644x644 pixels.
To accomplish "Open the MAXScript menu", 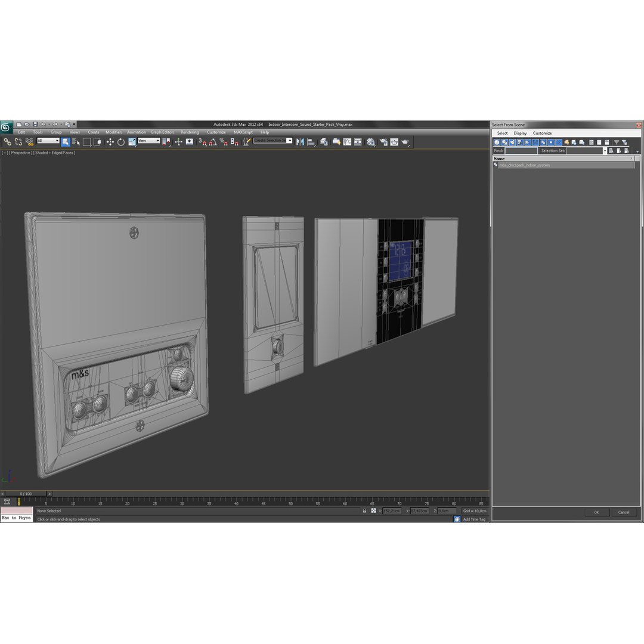I will (243, 132).
